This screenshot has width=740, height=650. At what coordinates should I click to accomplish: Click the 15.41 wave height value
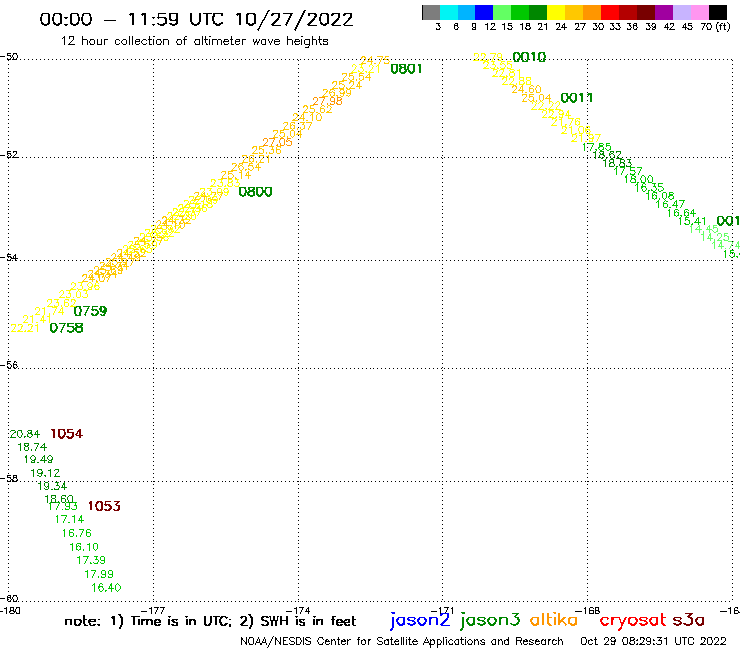click(692, 221)
